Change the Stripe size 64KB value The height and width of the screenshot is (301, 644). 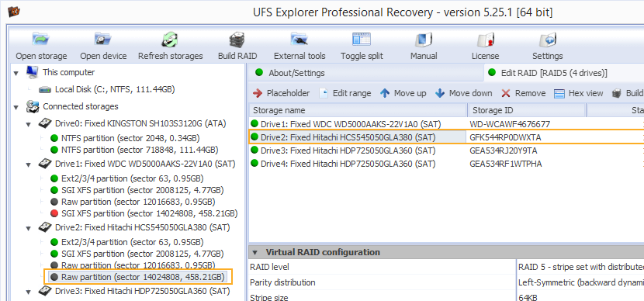(580, 296)
